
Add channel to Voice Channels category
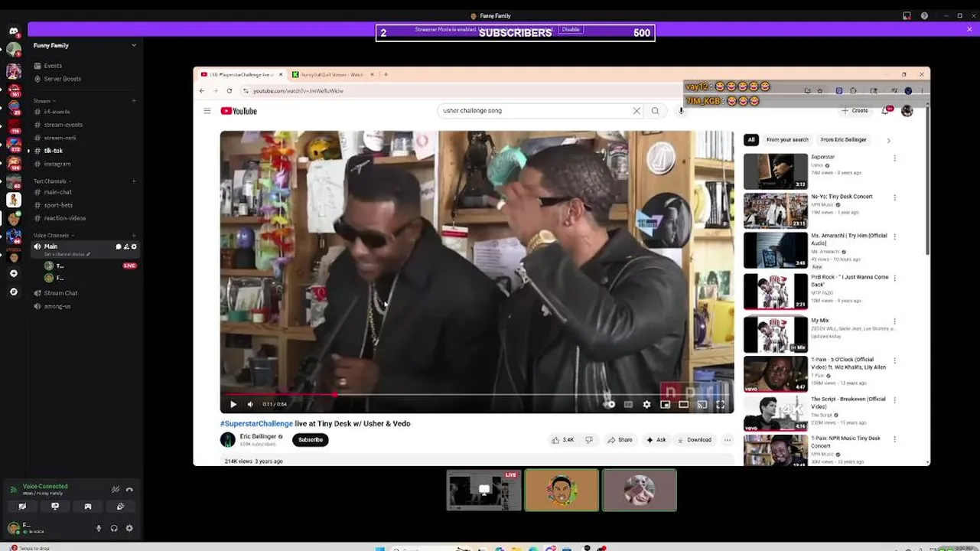[x=134, y=235]
